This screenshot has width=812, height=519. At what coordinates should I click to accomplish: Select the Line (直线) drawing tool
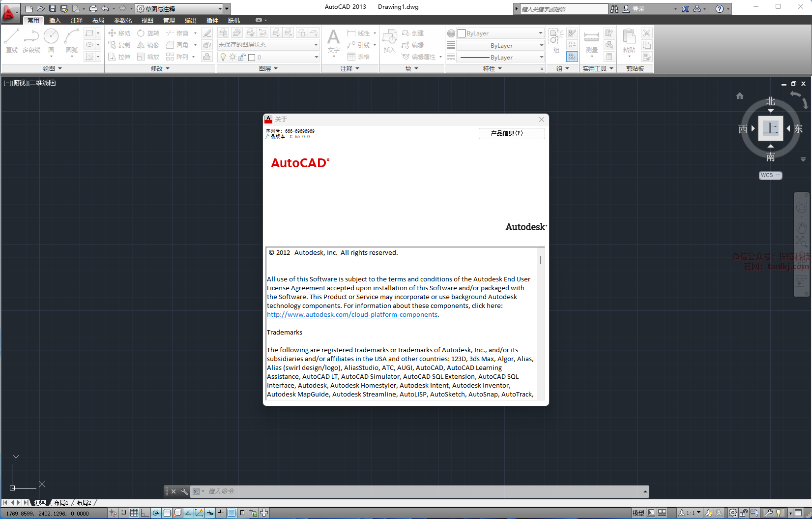(x=12, y=40)
